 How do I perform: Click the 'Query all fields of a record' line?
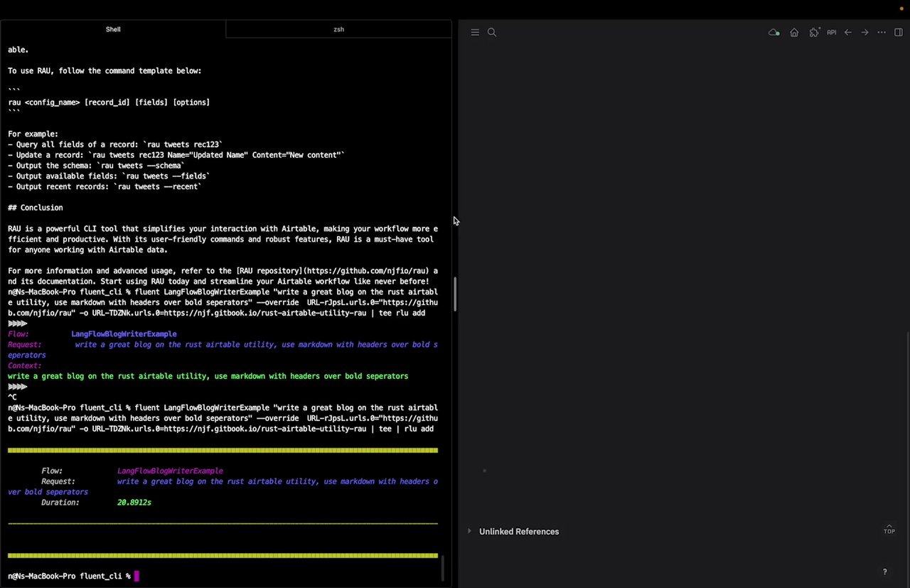point(115,144)
